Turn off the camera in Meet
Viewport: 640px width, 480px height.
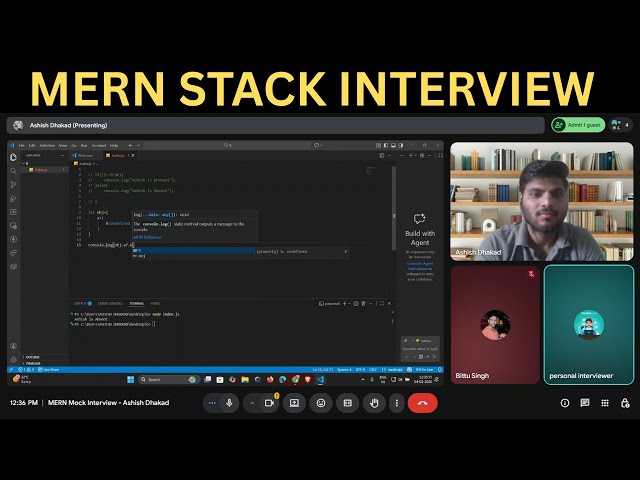(x=269, y=403)
